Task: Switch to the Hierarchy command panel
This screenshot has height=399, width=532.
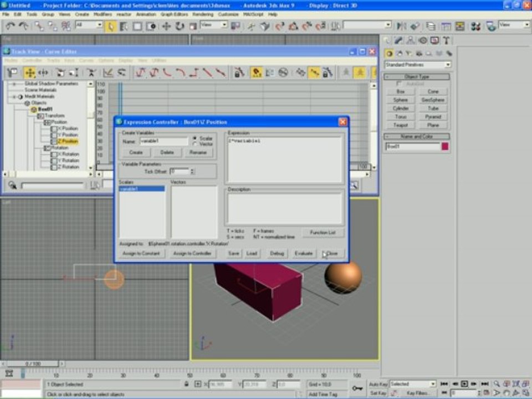Action: click(x=411, y=40)
